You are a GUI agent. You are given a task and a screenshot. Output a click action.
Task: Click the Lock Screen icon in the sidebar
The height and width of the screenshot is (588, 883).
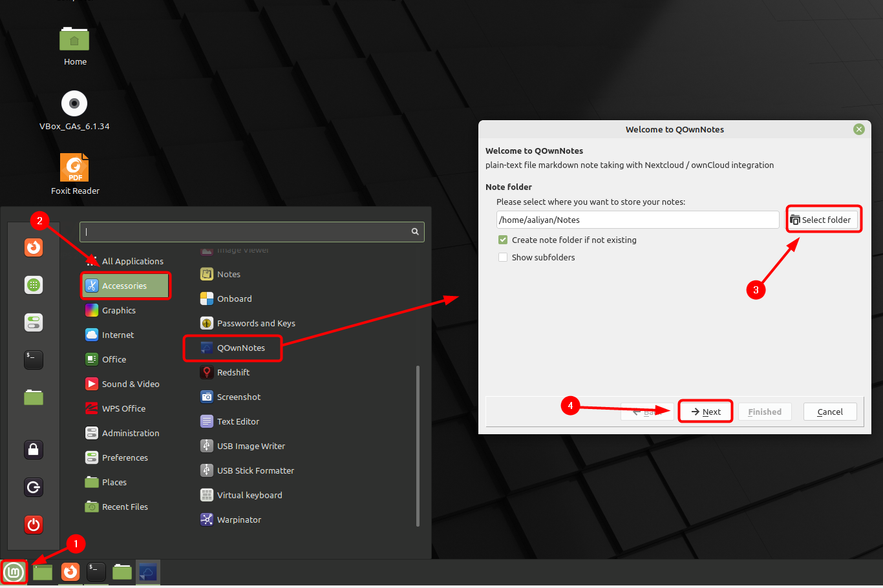pos(34,449)
